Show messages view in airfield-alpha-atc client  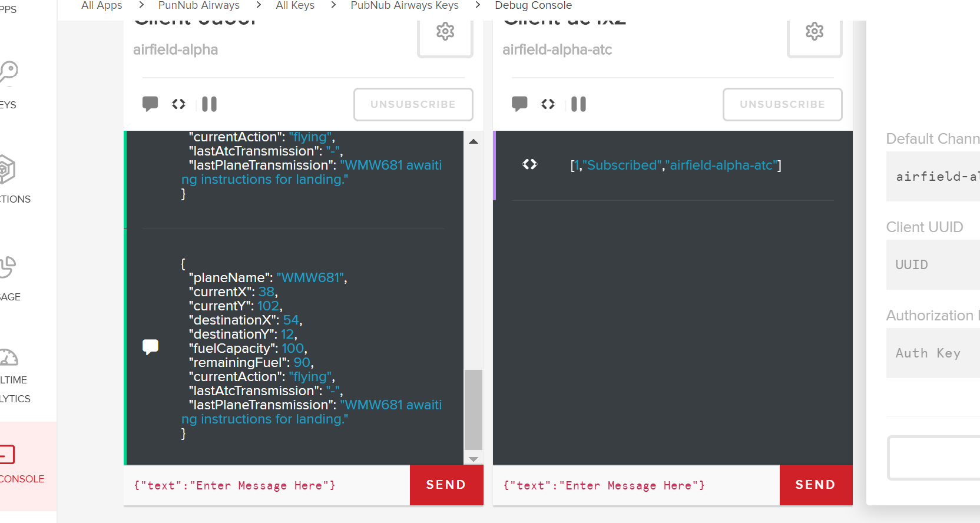pos(519,104)
